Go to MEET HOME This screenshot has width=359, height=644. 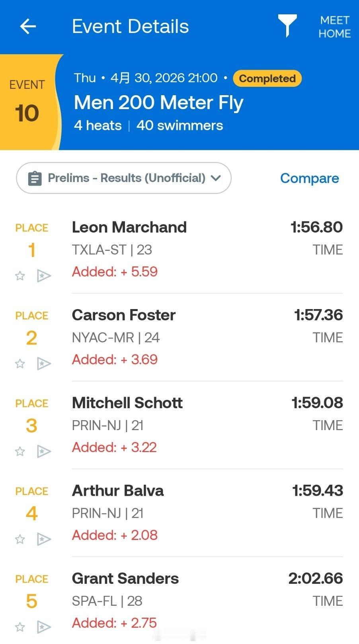pos(334,27)
